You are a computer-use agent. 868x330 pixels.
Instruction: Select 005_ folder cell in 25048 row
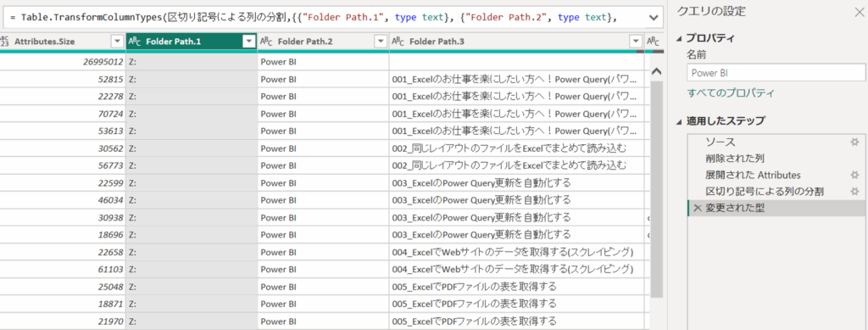point(516,286)
